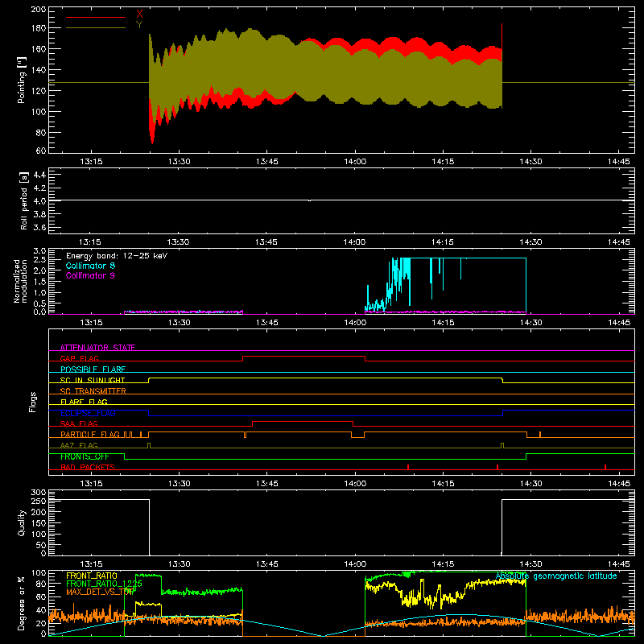Viewport: 644px width, 644px height.
Task: Click the raised GAP_FLAG segment
Action: coord(304,357)
